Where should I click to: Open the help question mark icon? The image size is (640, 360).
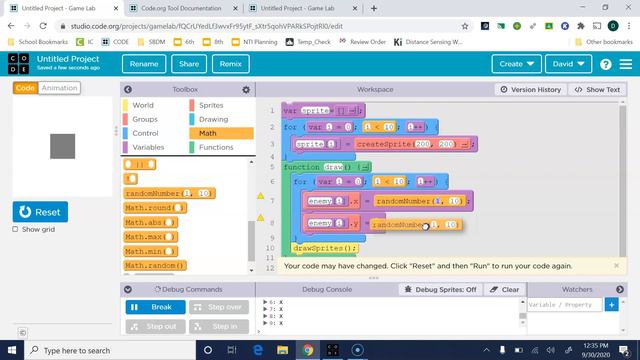point(606,64)
